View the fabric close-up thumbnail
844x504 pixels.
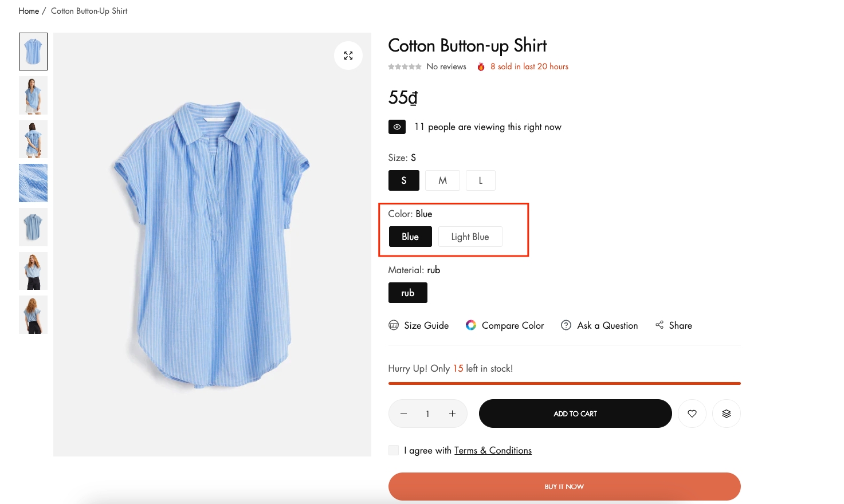coord(33,183)
